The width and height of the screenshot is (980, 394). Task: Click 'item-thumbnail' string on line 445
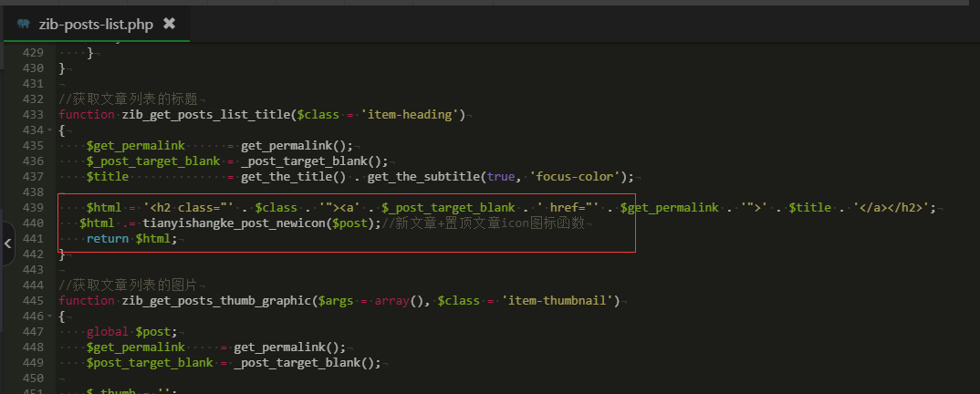(x=557, y=300)
